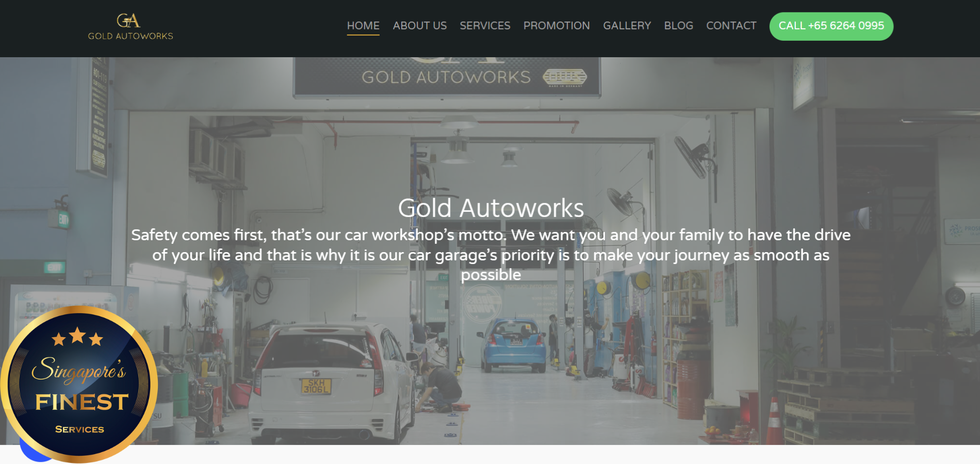Click the FINEST word on the gold badge
This screenshot has height=464, width=980.
pyautogui.click(x=81, y=402)
